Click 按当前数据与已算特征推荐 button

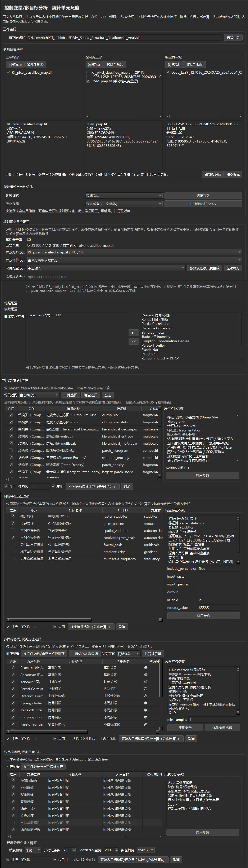43,767
